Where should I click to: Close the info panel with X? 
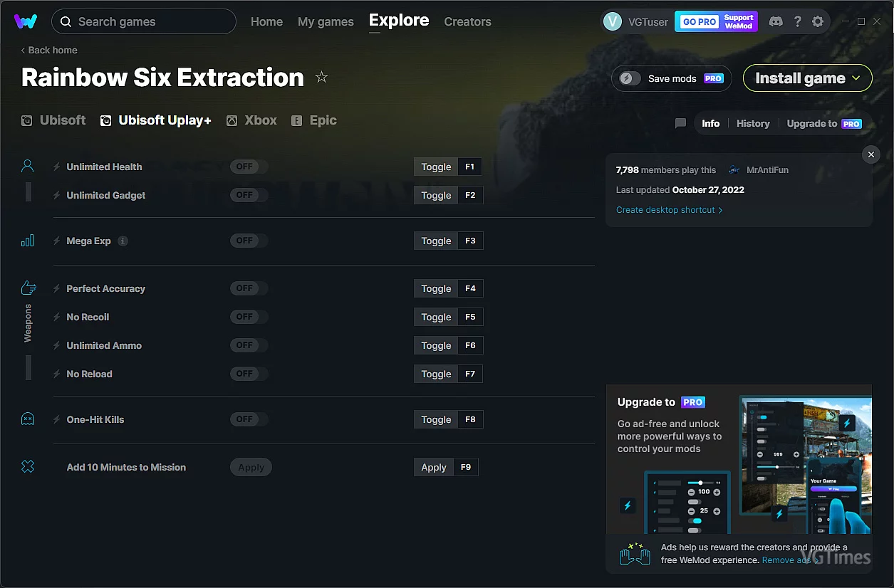coord(870,154)
